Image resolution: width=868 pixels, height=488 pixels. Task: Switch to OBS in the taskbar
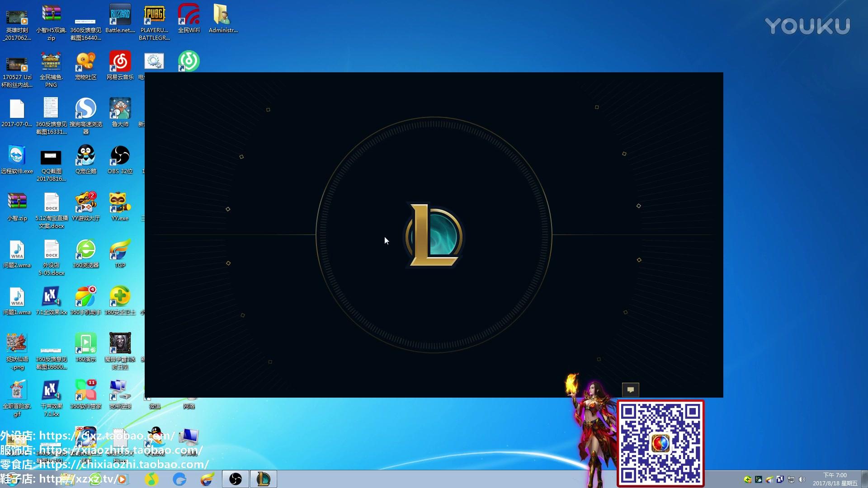click(x=236, y=479)
